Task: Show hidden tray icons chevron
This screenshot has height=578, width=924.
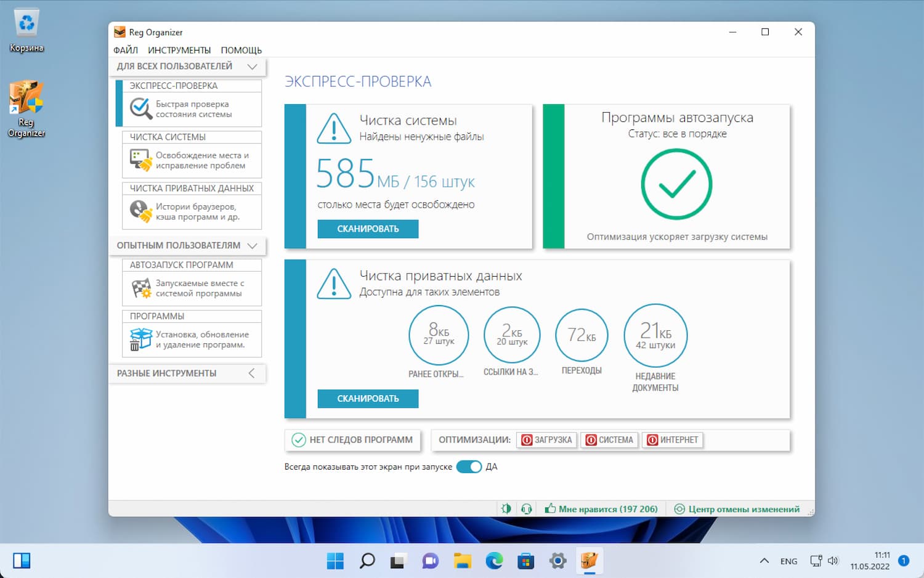Action: pos(764,561)
